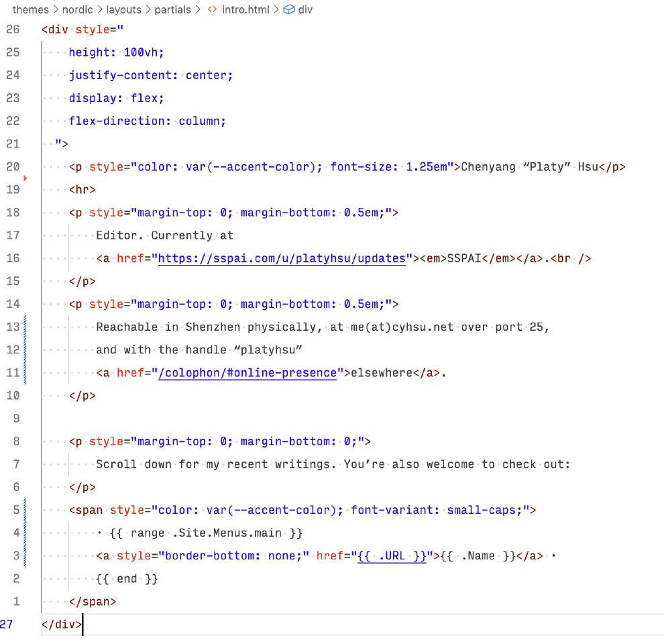Click the {{ .URL }} template link
Viewport: 664px width, 644px height.
coord(392,556)
